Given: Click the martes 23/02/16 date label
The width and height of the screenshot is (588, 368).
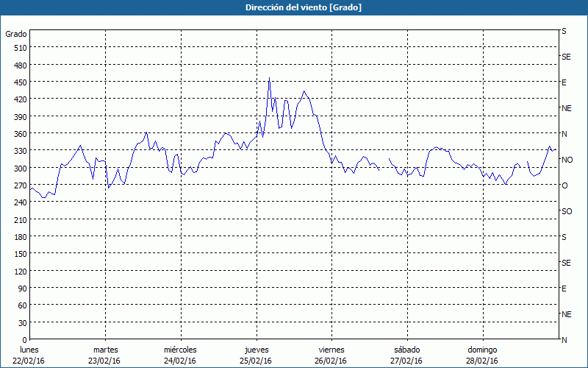Looking at the screenshot, I should [x=105, y=355].
